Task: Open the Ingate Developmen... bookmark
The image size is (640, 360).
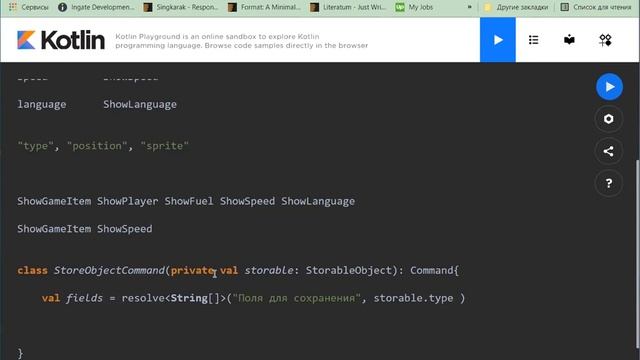Action: click(x=96, y=7)
